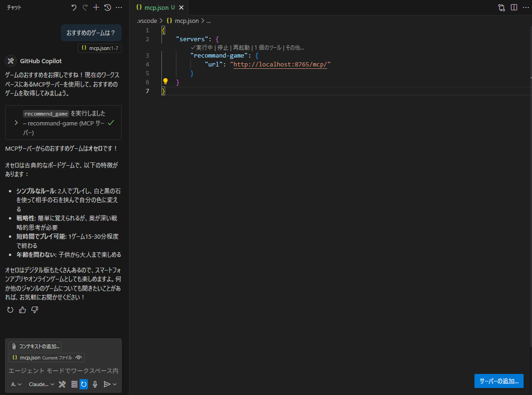Click the チャット panel title

[14, 7]
